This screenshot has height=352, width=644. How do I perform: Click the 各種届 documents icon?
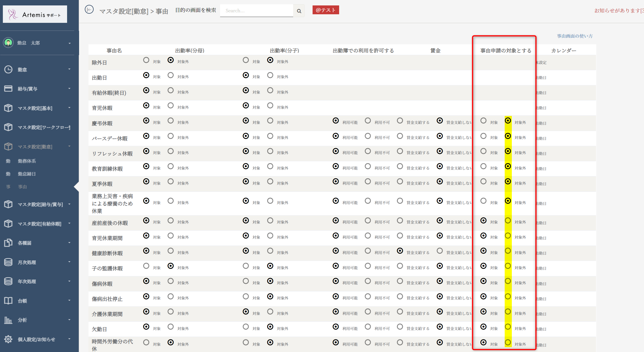coord(8,243)
